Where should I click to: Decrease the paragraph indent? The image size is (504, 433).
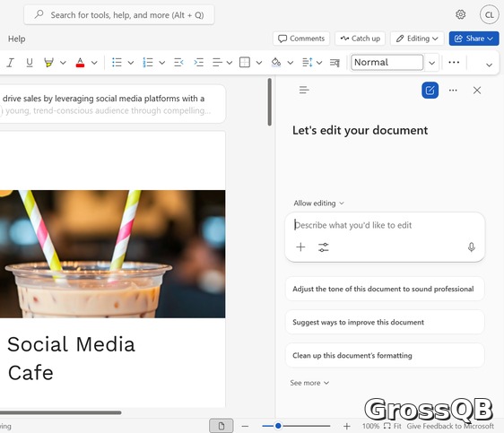[x=178, y=63]
